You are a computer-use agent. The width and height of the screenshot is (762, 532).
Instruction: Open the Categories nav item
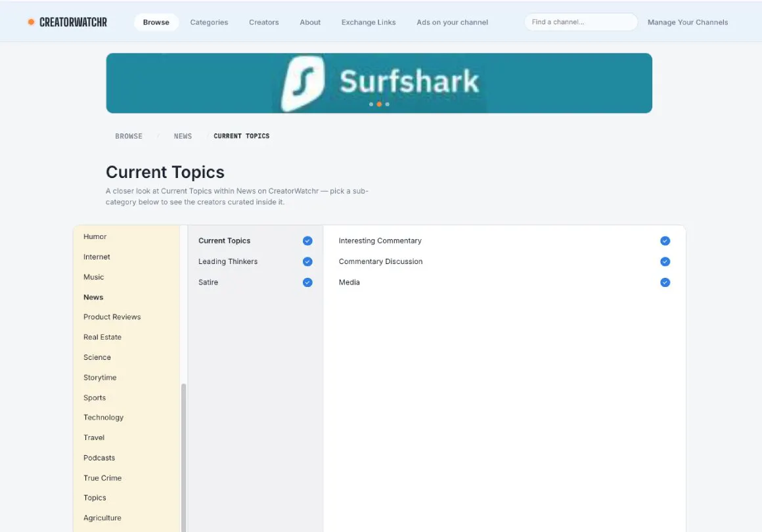(209, 22)
